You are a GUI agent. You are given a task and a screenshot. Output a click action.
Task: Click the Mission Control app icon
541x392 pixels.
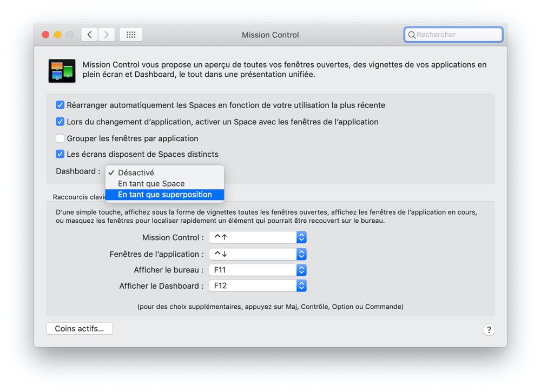coord(62,71)
